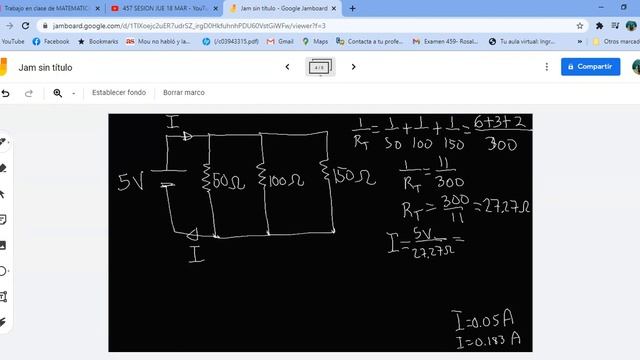Viewport: 640px width, 360px height.
Task: Add a sticky note
Action: tap(3, 220)
